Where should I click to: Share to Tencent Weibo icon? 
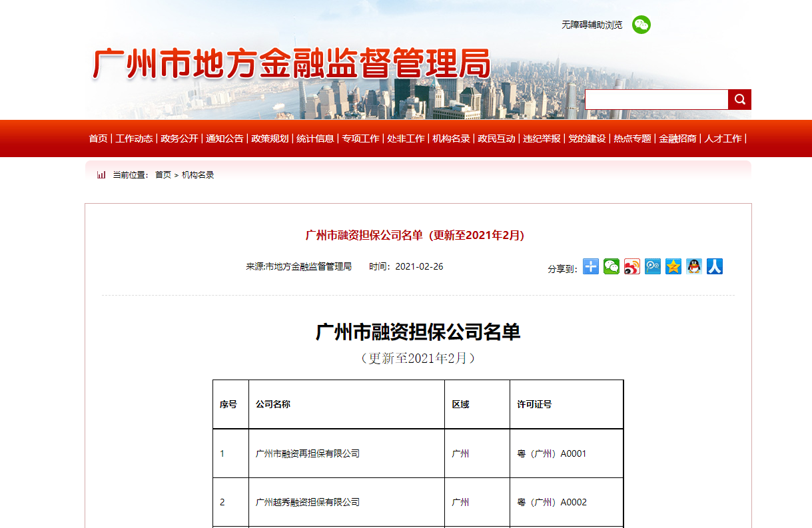(653, 266)
